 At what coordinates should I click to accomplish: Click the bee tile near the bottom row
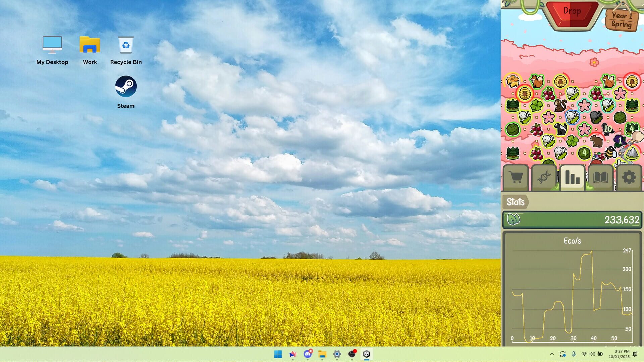tap(610, 153)
